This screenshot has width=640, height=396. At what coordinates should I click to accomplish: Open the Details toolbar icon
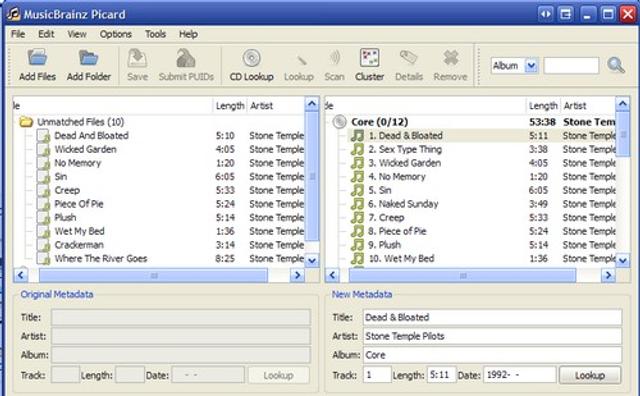[x=408, y=58]
